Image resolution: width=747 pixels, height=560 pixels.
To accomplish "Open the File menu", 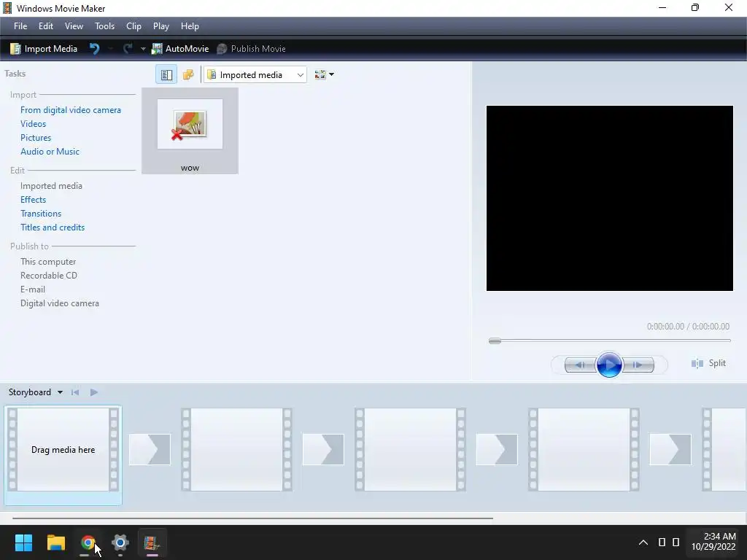I will (20, 26).
